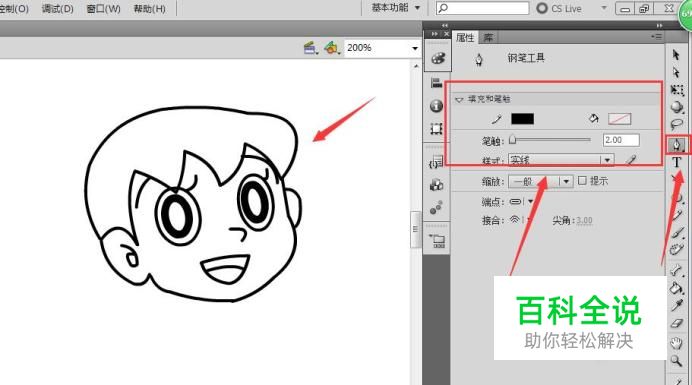This screenshot has width=692, height=385.
Task: Select the Selection arrow tool
Action: coord(676,55)
